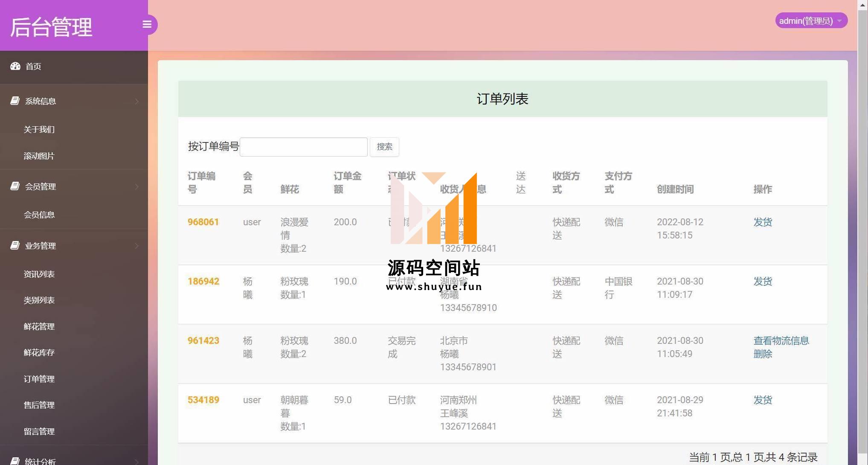Select order number 186942
The height and width of the screenshot is (465, 868).
click(x=203, y=281)
